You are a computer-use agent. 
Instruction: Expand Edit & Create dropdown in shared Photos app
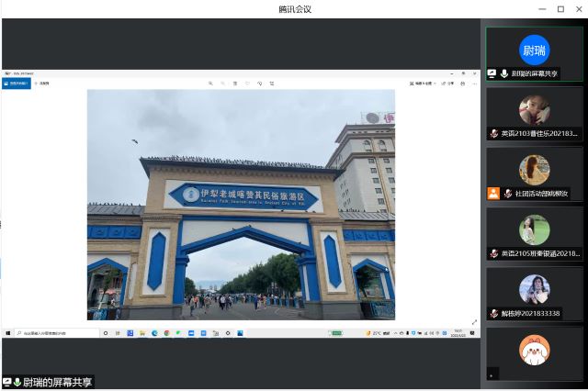coord(423,84)
